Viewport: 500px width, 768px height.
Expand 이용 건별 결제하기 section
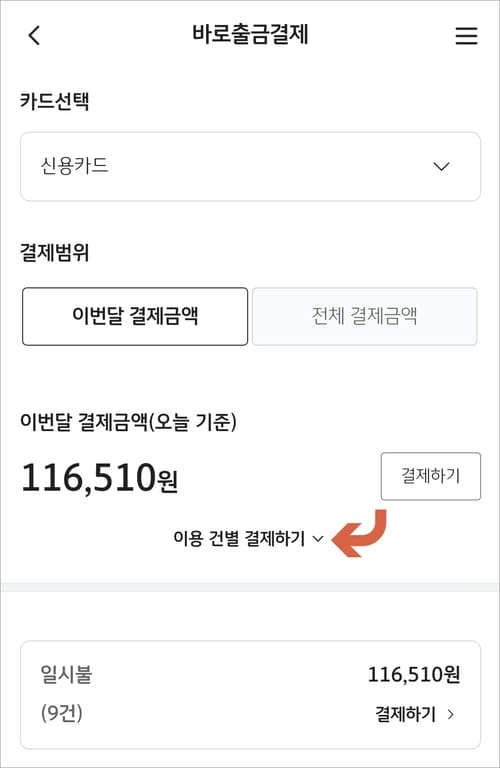(248, 539)
